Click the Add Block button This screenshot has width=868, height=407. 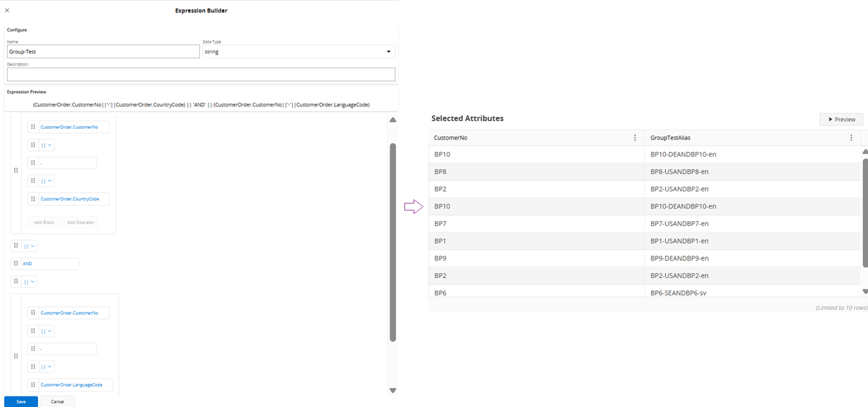[44, 223]
